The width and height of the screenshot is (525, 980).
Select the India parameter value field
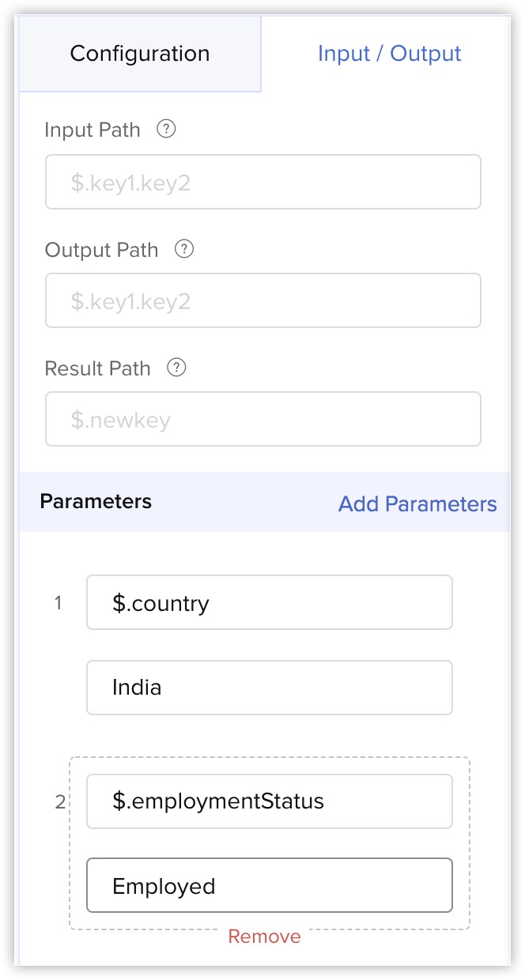coord(270,688)
